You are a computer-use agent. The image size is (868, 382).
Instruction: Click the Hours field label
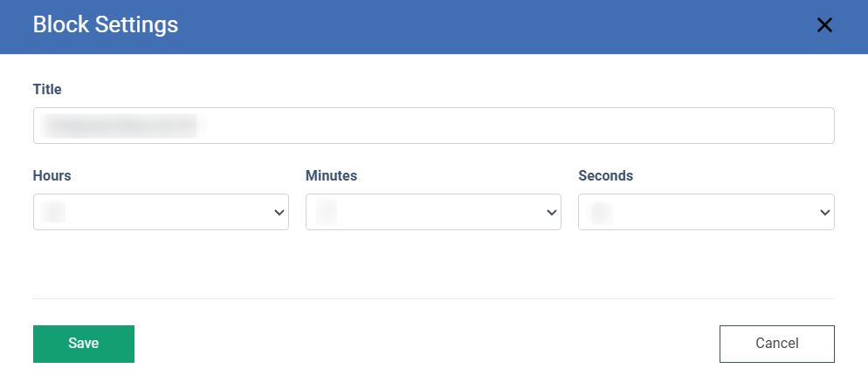(x=52, y=176)
